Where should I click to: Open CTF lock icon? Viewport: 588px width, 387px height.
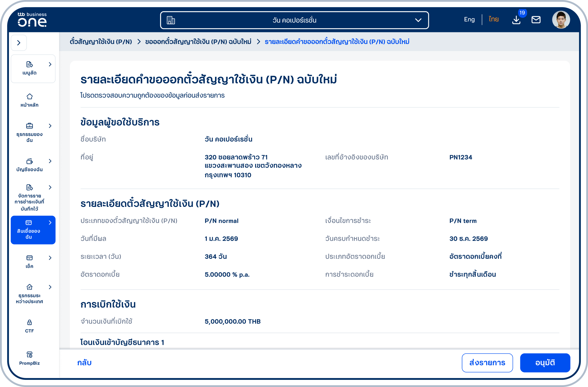click(29, 322)
